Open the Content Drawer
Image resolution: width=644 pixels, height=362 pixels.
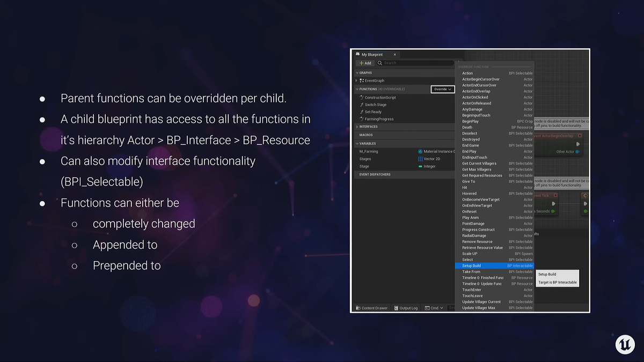click(x=371, y=308)
